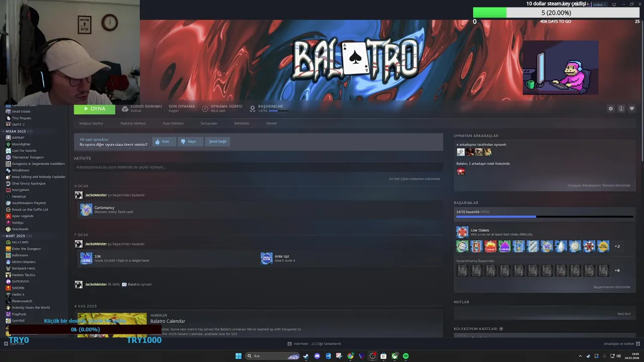Open the JackoMeister profile link under 9 OCAK

[x=96, y=195]
